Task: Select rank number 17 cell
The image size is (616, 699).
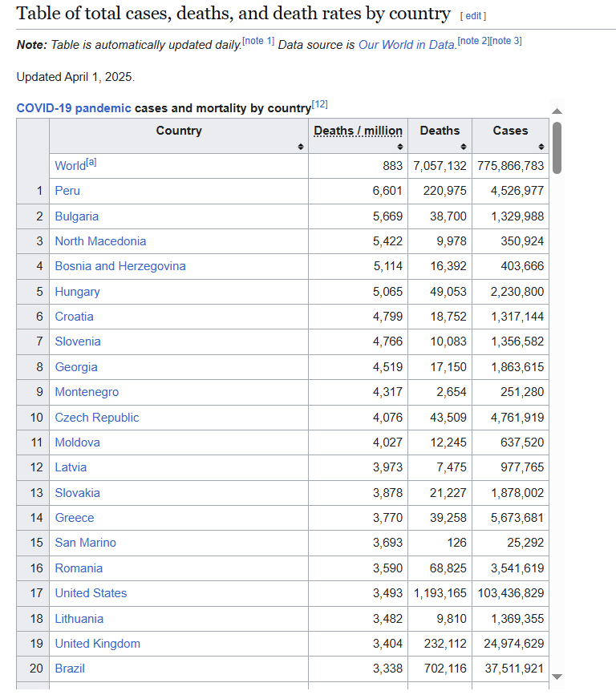Action: tap(33, 593)
